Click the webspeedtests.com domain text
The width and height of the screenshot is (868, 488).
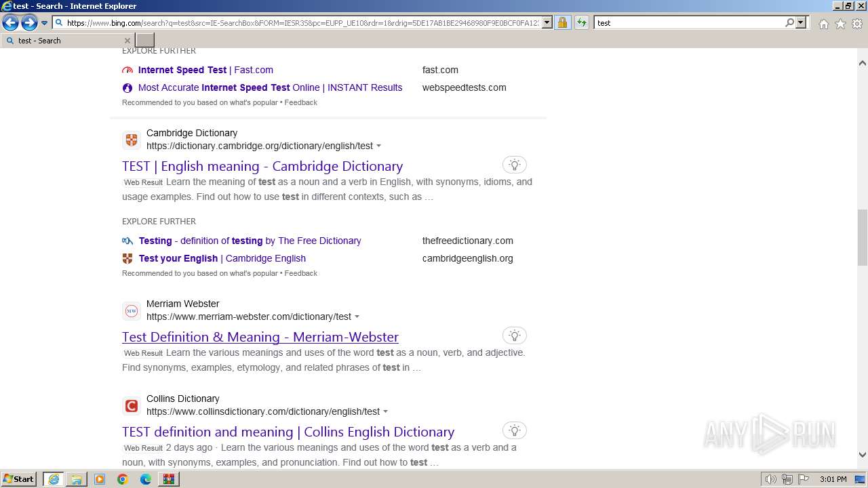465,87
